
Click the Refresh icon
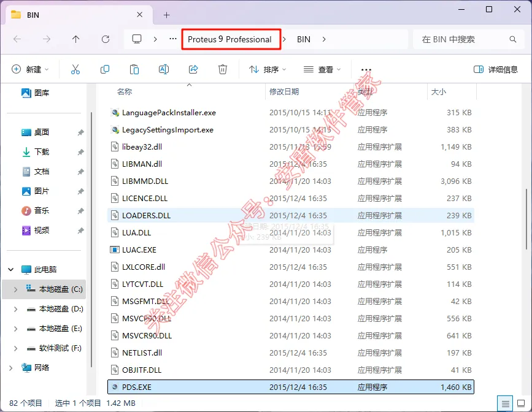(x=106, y=39)
